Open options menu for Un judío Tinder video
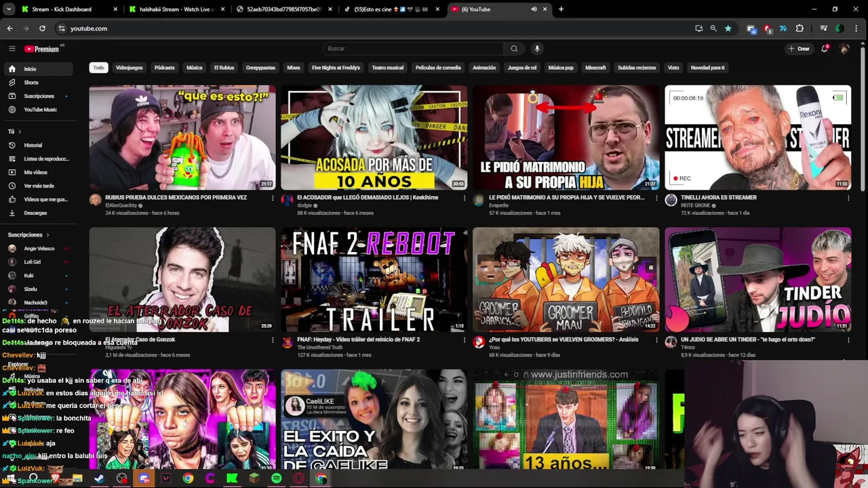Screen dimensions: 868x488 pos(848,340)
